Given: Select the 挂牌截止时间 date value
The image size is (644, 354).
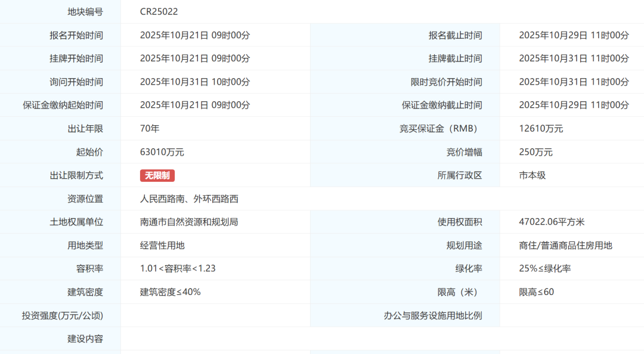Looking at the screenshot, I should (574, 58).
